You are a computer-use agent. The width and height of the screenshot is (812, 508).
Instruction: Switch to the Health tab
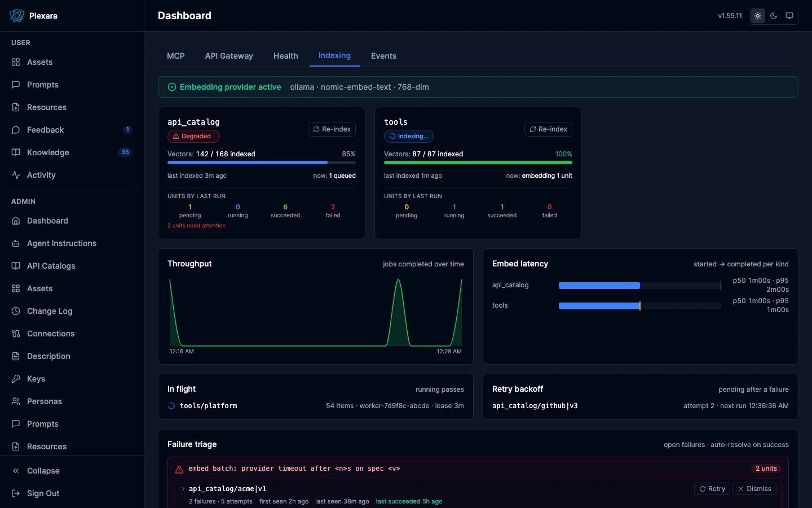286,56
